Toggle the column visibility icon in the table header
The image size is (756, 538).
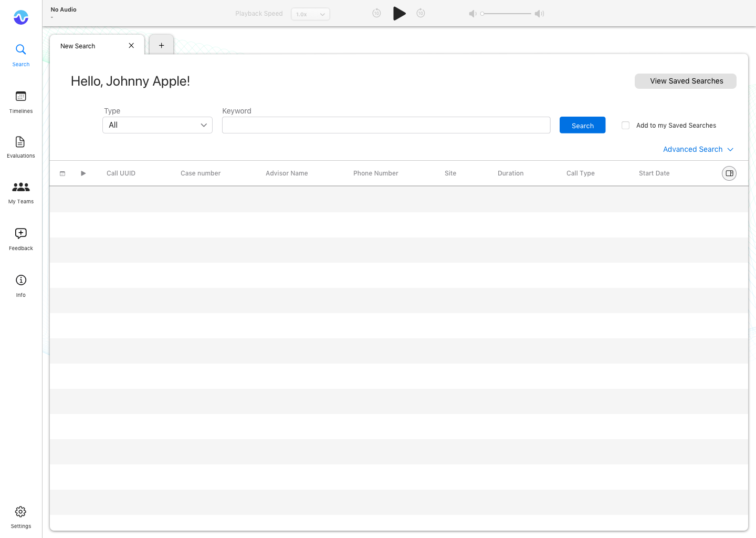tap(729, 173)
